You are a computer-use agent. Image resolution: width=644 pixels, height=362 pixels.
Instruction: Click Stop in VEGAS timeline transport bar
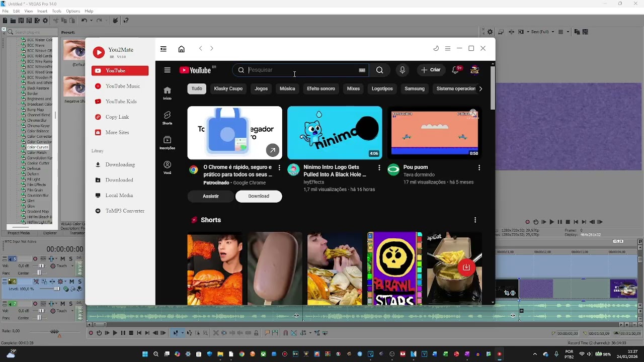pos(131,333)
